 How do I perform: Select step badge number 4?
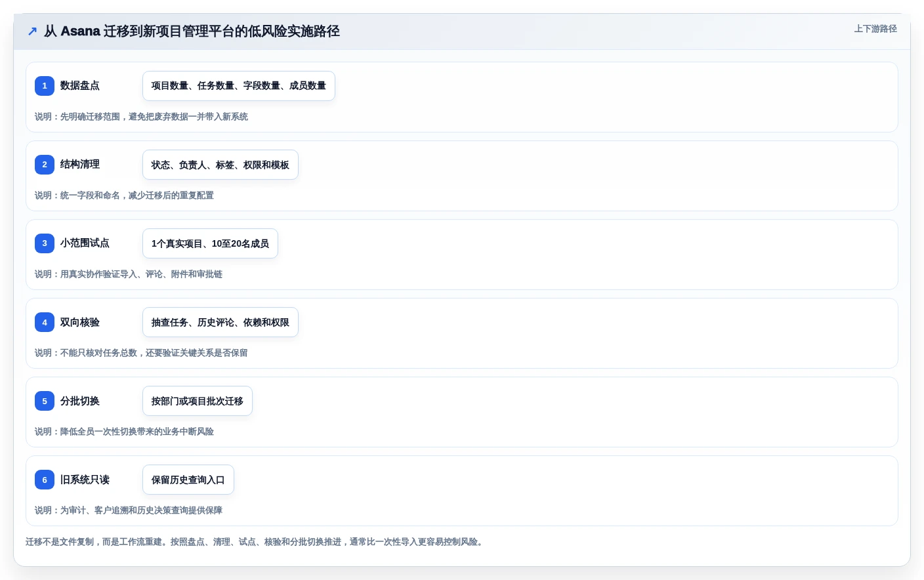[45, 322]
